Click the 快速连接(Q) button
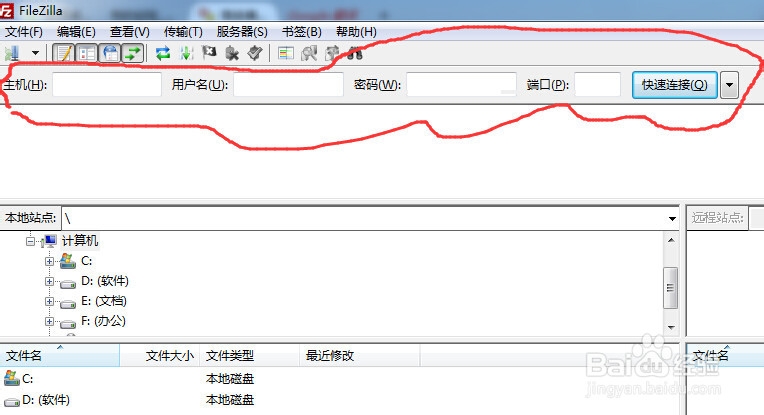This screenshot has width=764, height=415. click(x=675, y=85)
